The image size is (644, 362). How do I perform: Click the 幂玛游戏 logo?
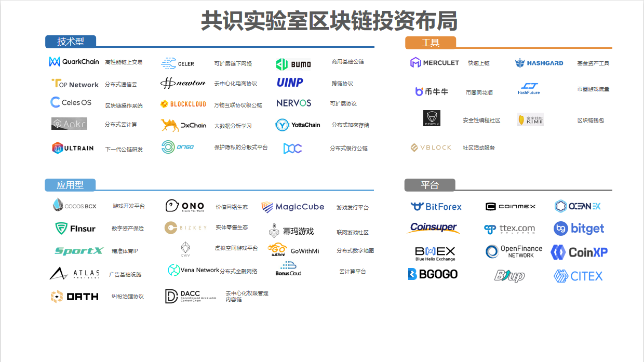[291, 231]
